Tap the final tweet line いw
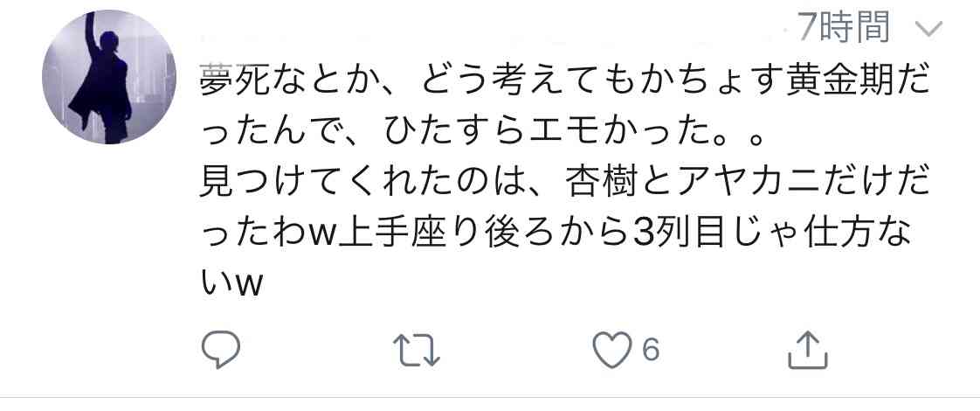 [x=230, y=284]
